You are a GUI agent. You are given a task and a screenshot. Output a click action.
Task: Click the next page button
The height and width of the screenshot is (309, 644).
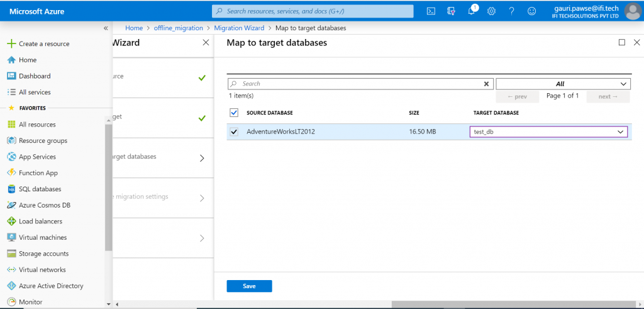coord(608,96)
